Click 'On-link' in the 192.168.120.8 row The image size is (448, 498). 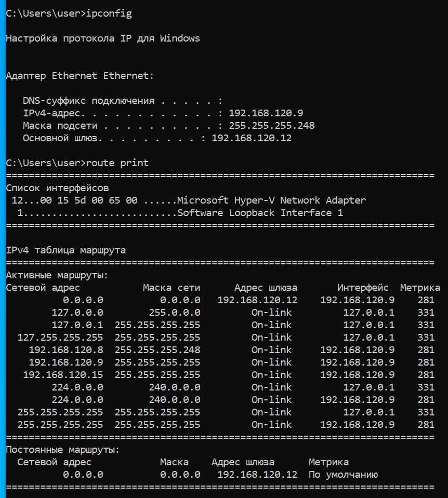tap(271, 350)
